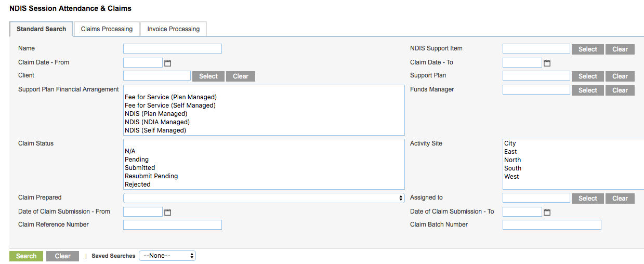Focus the Claim Date - From date field

(143, 62)
